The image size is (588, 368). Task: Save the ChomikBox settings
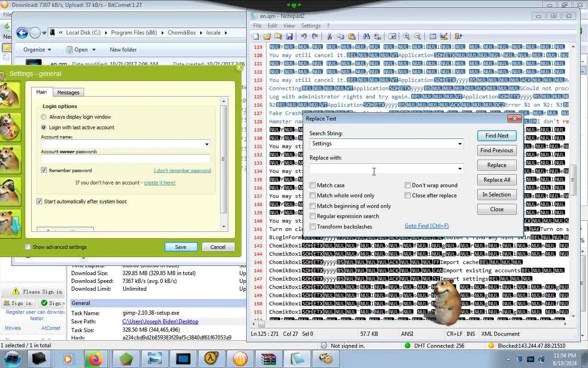(x=181, y=247)
